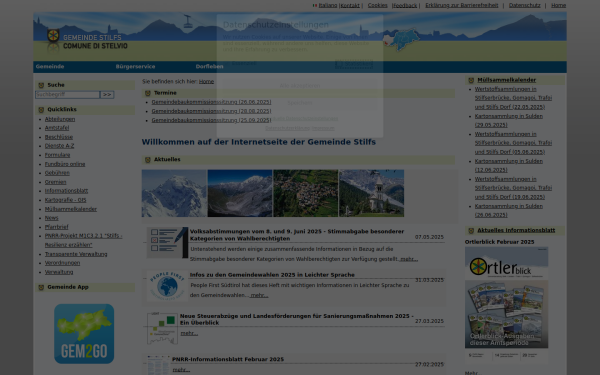This screenshot has width=600, height=375.
Task: Open the Impressum link in cookie dialog
Action: point(323,128)
